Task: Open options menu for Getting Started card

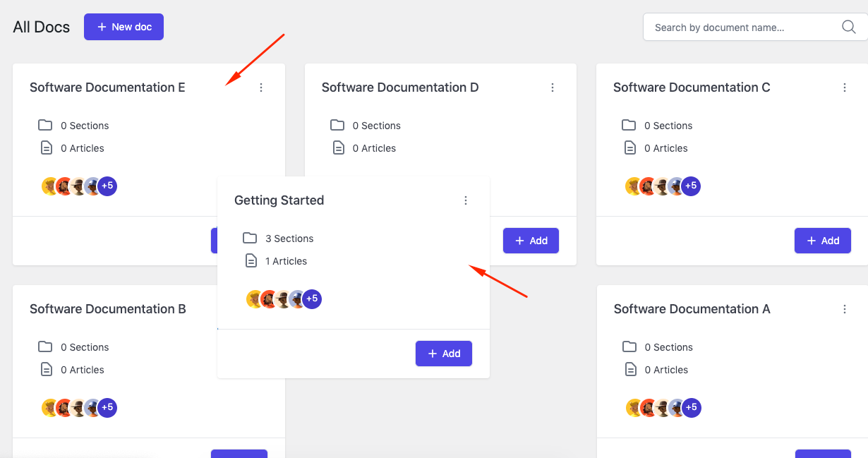Action: point(466,200)
